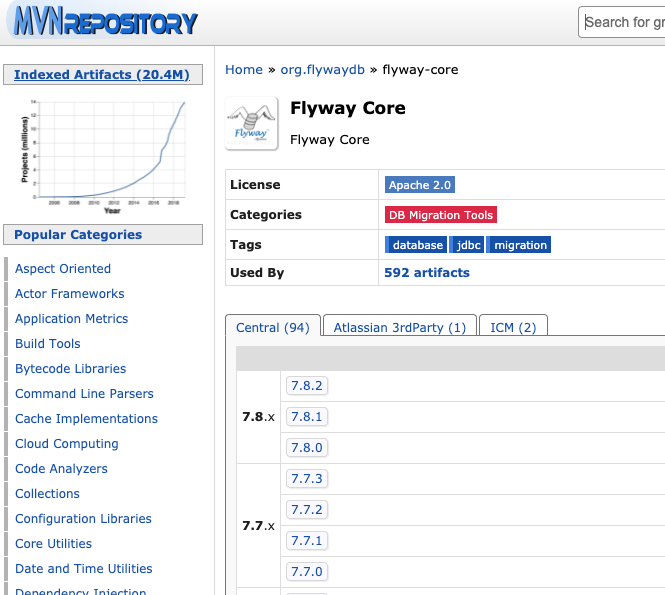This screenshot has width=665, height=595.
Task: Open Dependency Injection category
Action: (x=81, y=591)
